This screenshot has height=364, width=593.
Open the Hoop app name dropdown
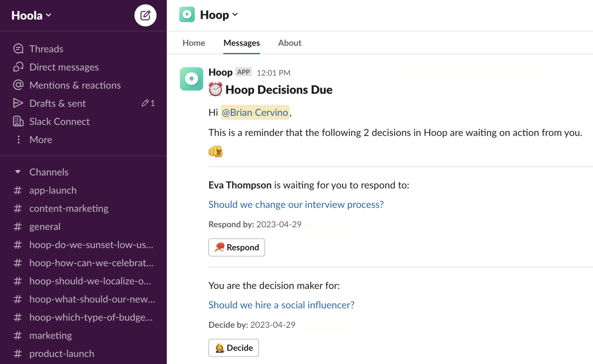click(219, 15)
